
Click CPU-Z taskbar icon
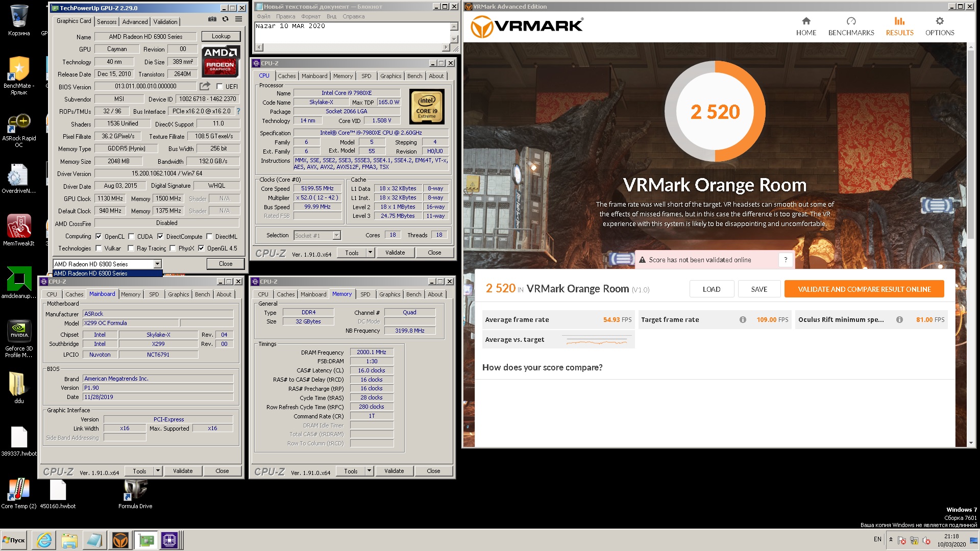tap(169, 540)
